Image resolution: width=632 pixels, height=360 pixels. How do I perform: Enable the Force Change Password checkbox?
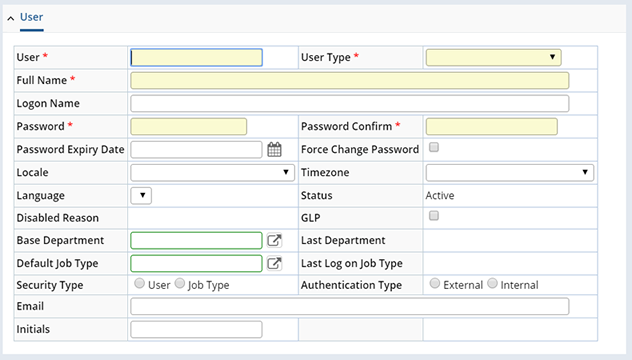[434, 147]
